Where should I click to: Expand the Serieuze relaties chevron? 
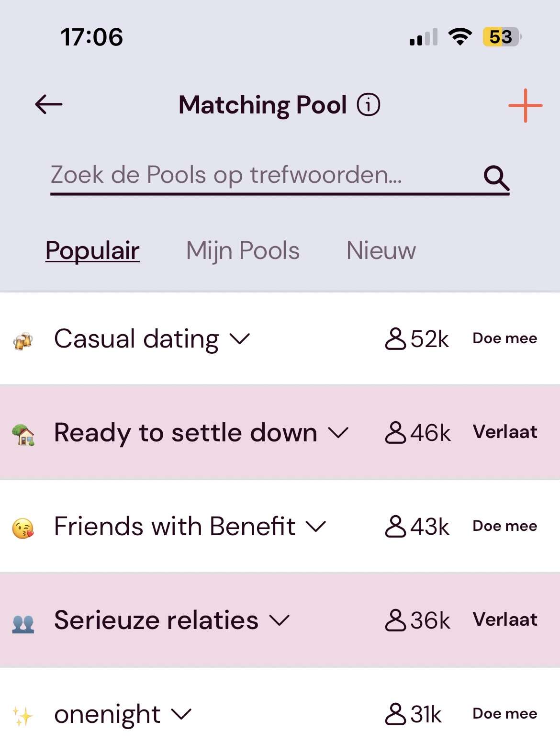(280, 620)
